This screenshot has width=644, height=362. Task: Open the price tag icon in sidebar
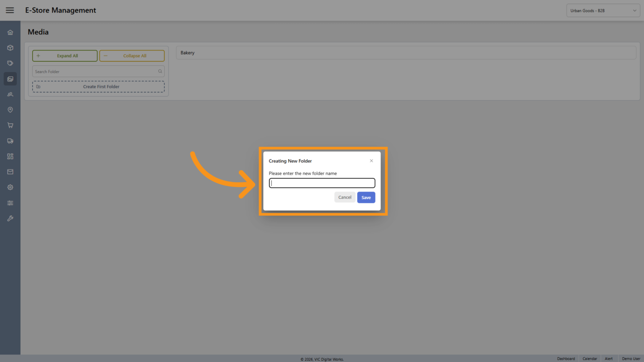click(x=10, y=63)
